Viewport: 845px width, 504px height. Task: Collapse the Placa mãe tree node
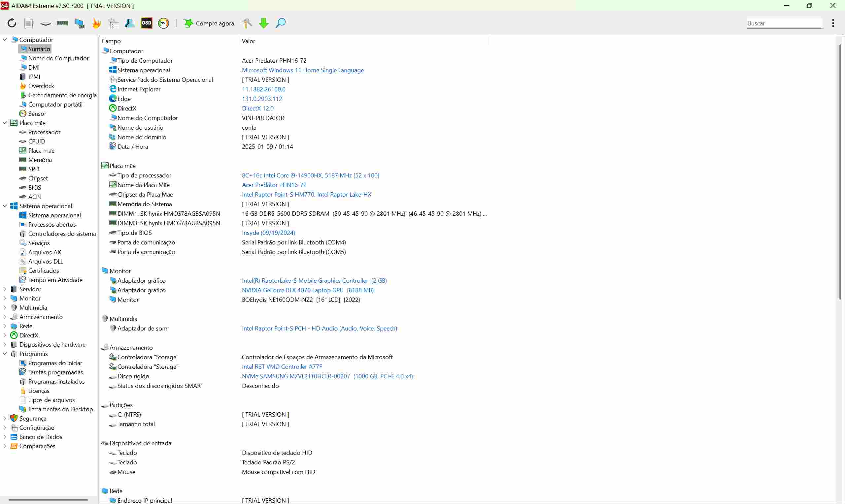coord(5,123)
